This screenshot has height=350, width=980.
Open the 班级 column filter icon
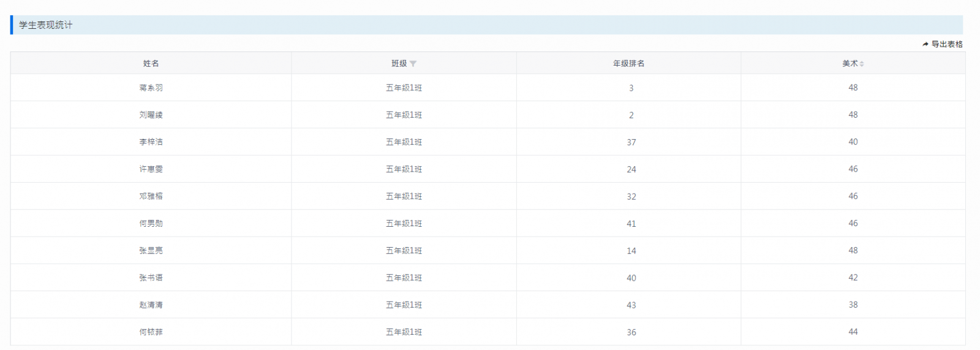coord(413,64)
